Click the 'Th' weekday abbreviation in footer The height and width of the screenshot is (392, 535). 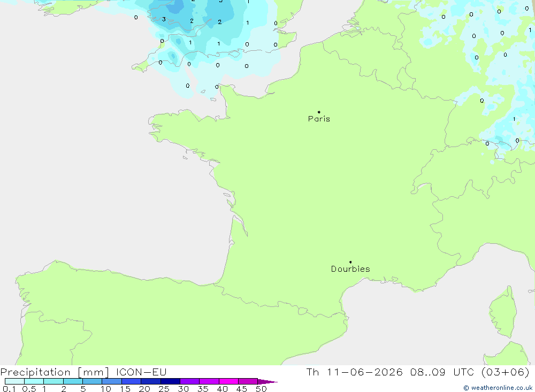point(312,372)
